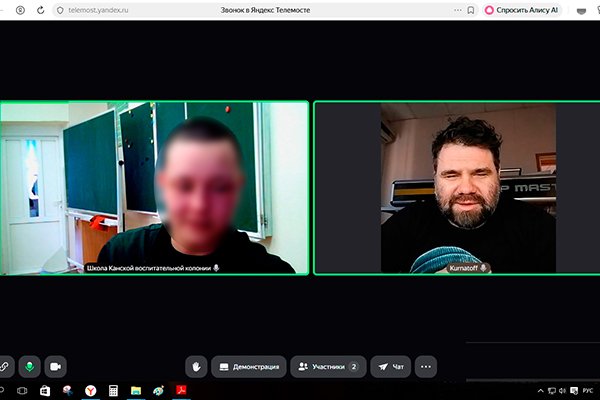This screenshot has height=400, width=600.
Task: Open the Чат panel
Action: point(391,367)
